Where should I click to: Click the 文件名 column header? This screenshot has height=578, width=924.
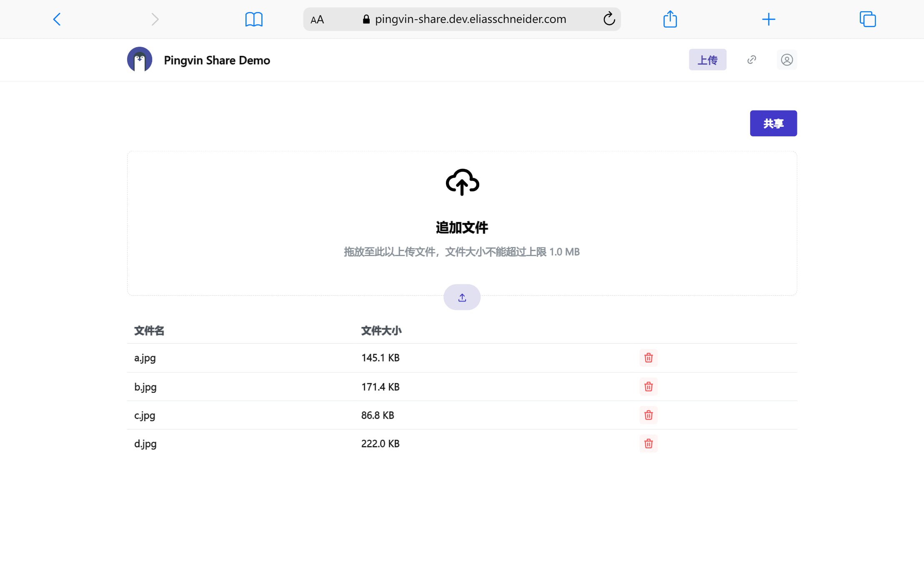(149, 331)
